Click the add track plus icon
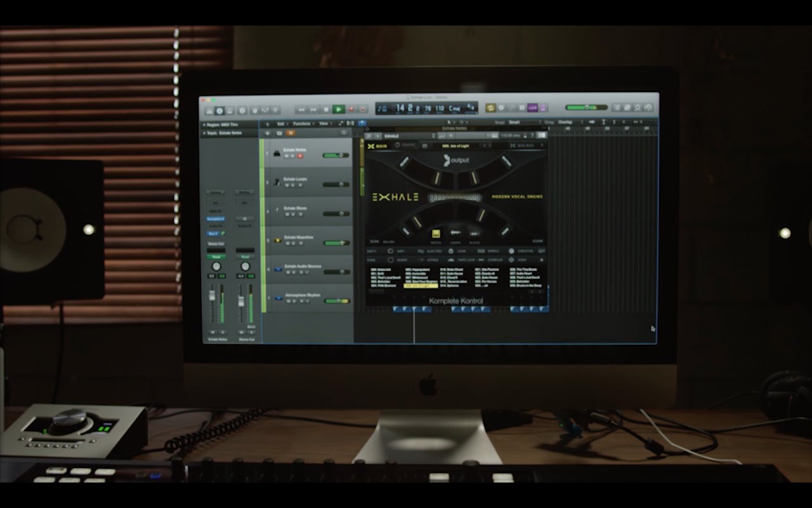 pos(267,133)
